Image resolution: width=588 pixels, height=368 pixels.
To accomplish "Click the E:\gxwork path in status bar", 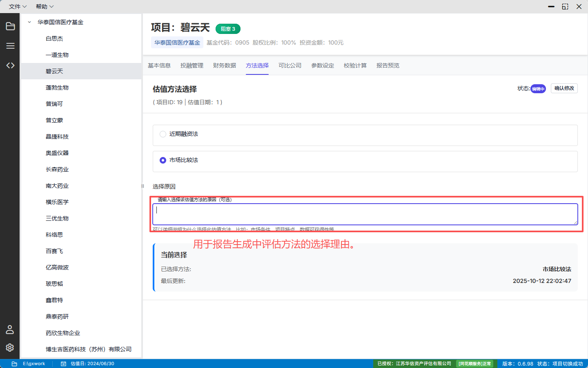I will tap(34, 364).
